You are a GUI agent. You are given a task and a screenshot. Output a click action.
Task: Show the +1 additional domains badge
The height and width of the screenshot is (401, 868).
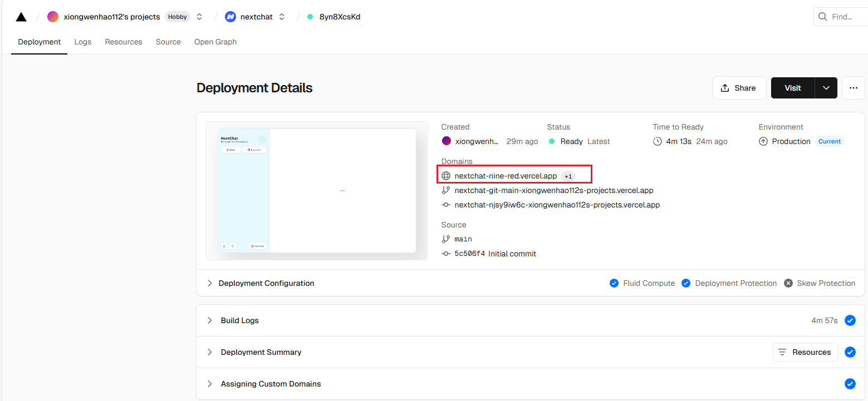point(568,176)
